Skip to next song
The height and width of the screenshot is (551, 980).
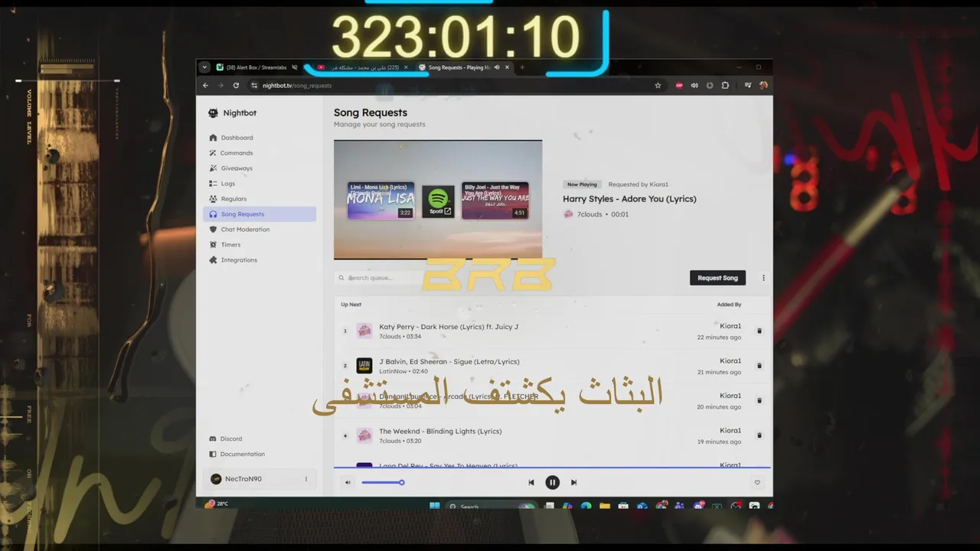[x=573, y=482]
